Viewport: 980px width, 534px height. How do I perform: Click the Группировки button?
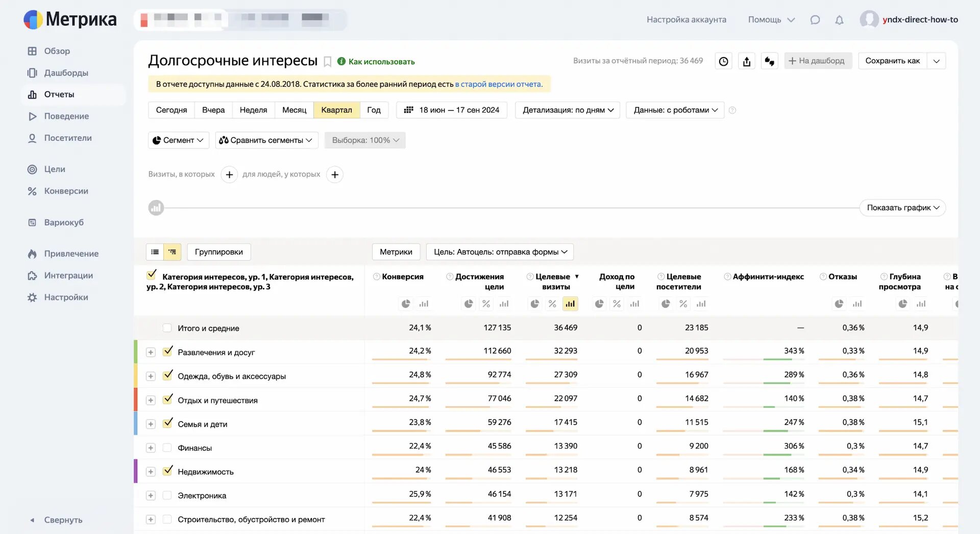(218, 252)
